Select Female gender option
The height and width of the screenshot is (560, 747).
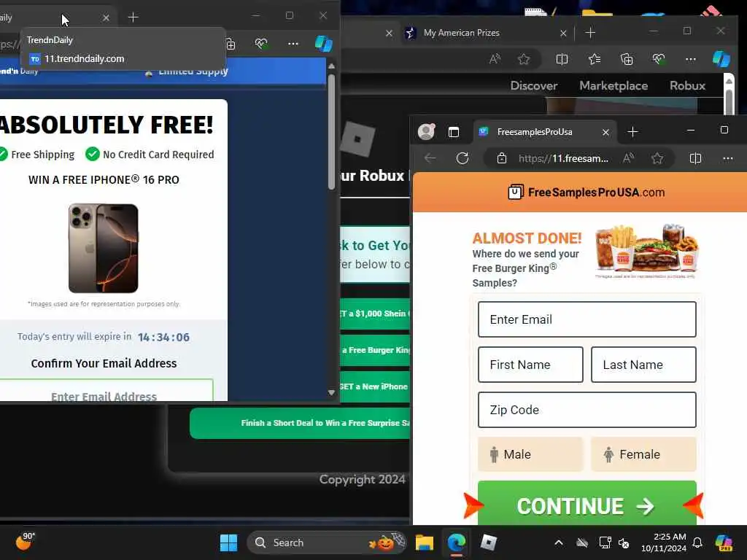643,454
